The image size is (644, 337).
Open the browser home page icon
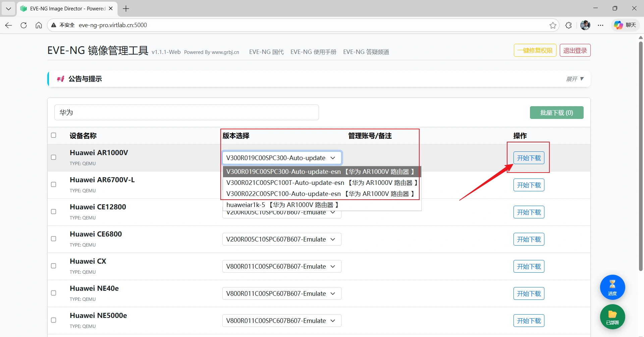[x=39, y=25]
